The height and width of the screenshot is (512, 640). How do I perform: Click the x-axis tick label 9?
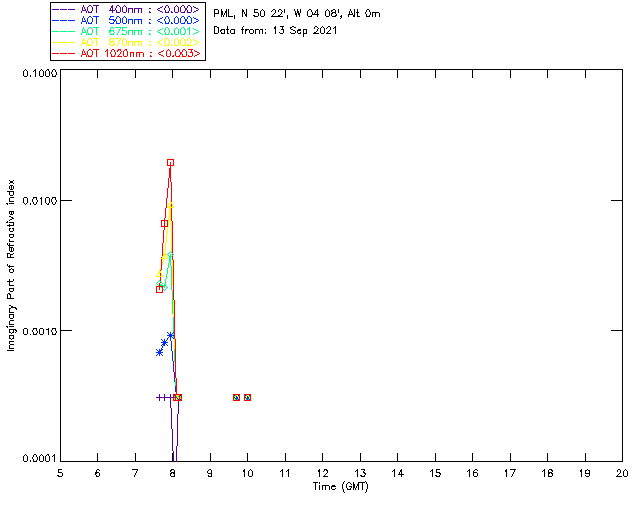pyautogui.click(x=210, y=473)
